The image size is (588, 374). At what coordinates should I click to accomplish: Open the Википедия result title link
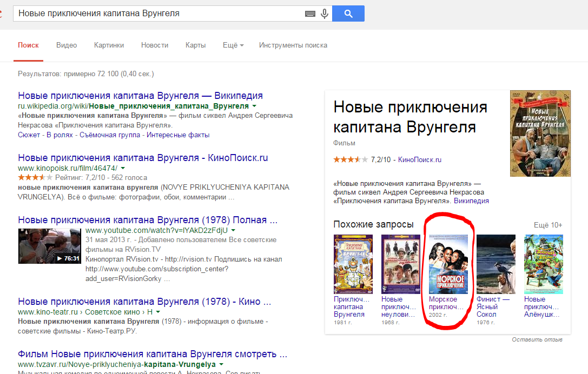coord(140,96)
